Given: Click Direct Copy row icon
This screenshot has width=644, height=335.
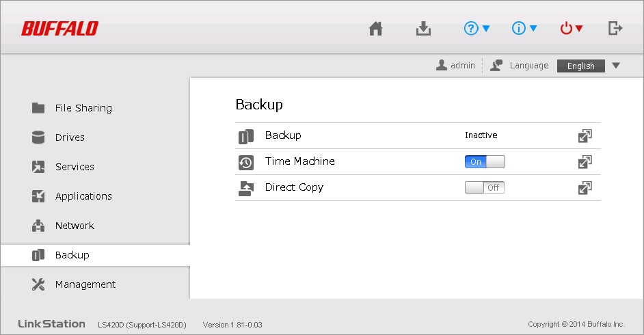Looking at the screenshot, I should pyautogui.click(x=246, y=189).
